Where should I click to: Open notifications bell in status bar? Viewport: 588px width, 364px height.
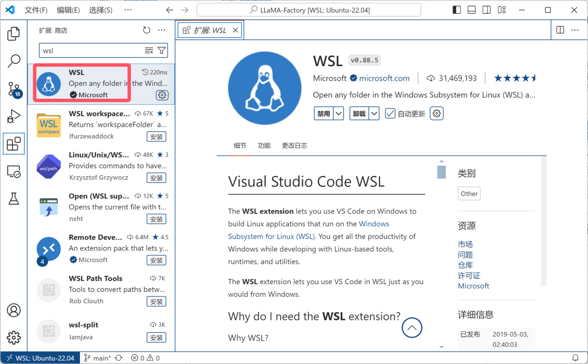click(575, 358)
